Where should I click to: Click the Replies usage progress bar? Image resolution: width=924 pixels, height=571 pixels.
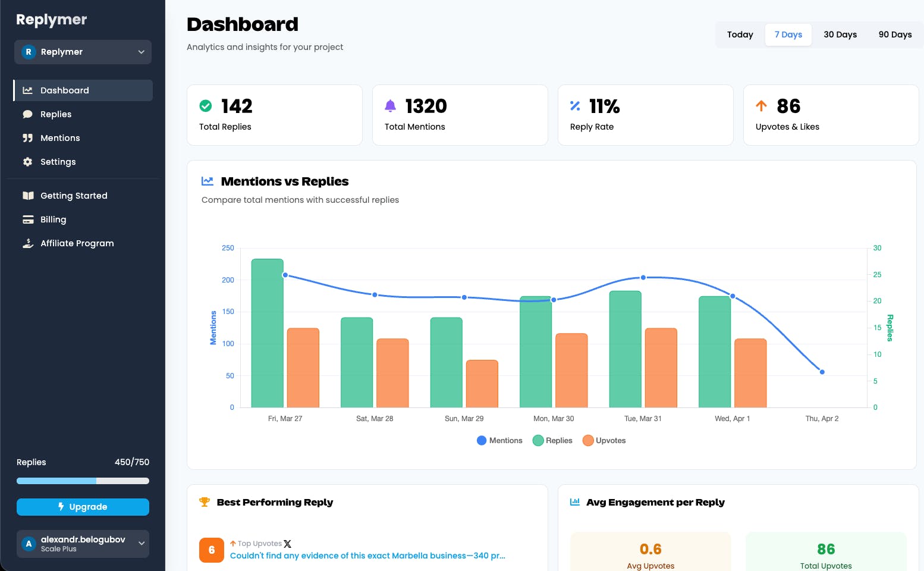(83, 481)
